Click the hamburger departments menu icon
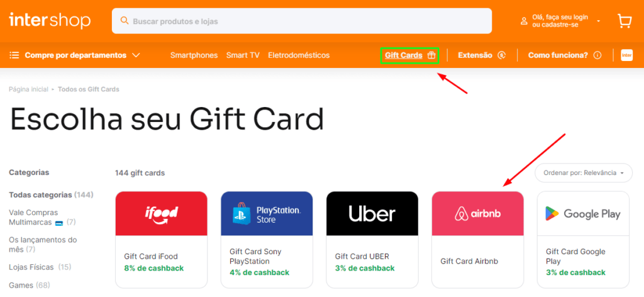Image resolution: width=644 pixels, height=297 pixels. (14, 55)
